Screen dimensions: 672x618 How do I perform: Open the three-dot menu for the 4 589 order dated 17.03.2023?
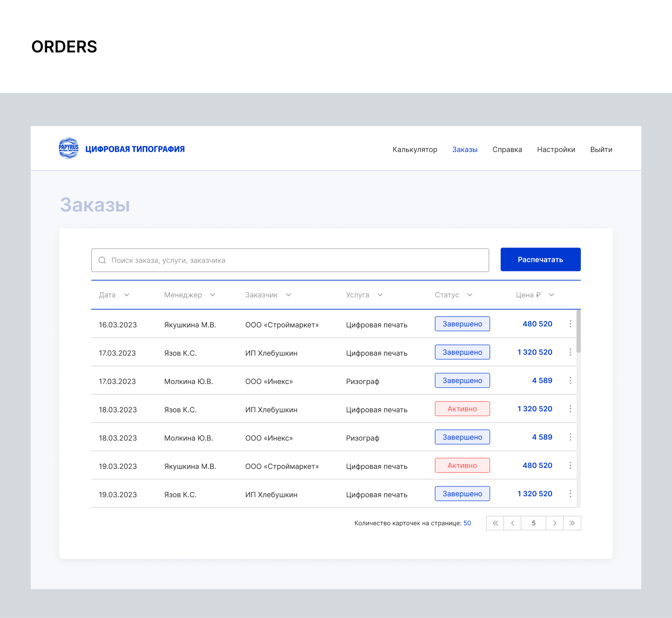point(570,380)
